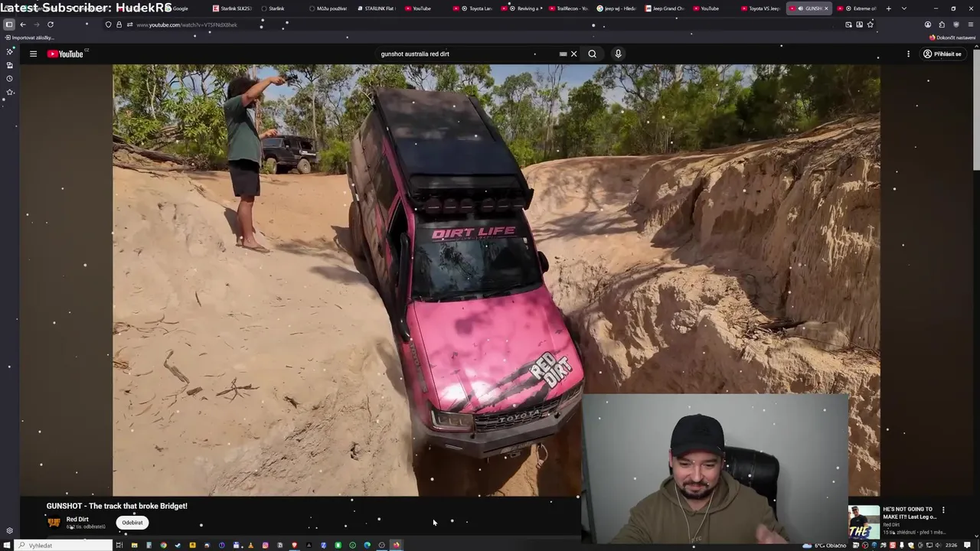Open a new browser tab with plus

click(x=888, y=8)
